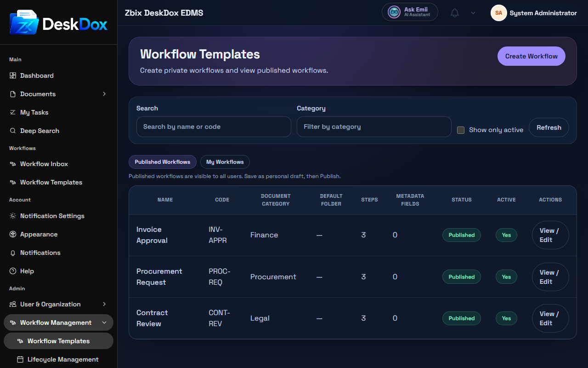Image resolution: width=588 pixels, height=368 pixels.
Task: Click the Help question mark icon
Action: click(13, 271)
